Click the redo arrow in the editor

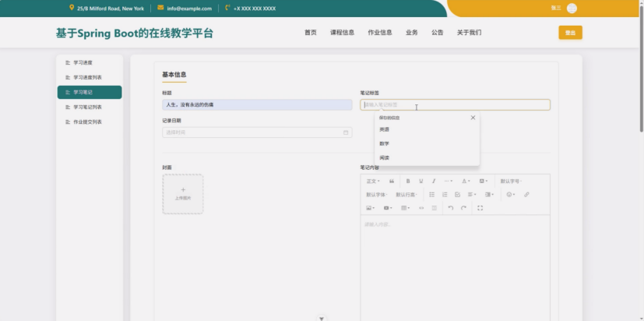463,208
